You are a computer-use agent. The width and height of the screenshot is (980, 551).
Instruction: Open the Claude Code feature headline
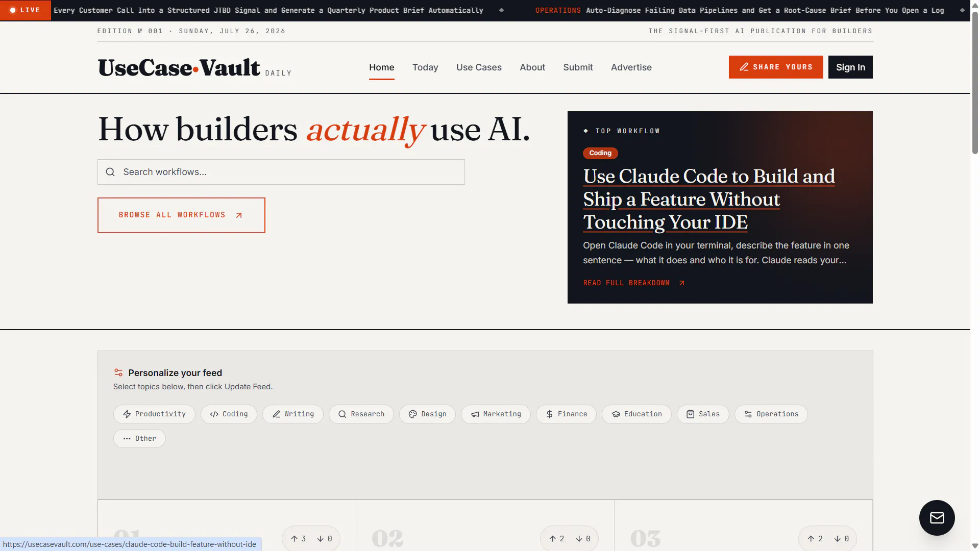click(x=709, y=199)
